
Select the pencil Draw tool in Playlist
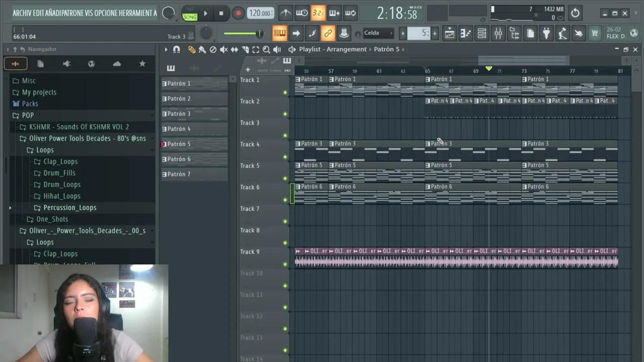[x=192, y=49]
